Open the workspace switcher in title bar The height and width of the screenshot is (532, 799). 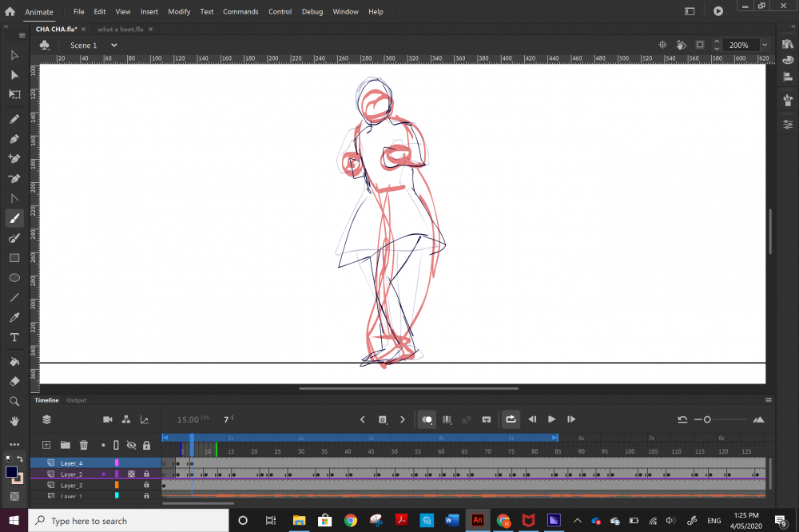coord(690,11)
